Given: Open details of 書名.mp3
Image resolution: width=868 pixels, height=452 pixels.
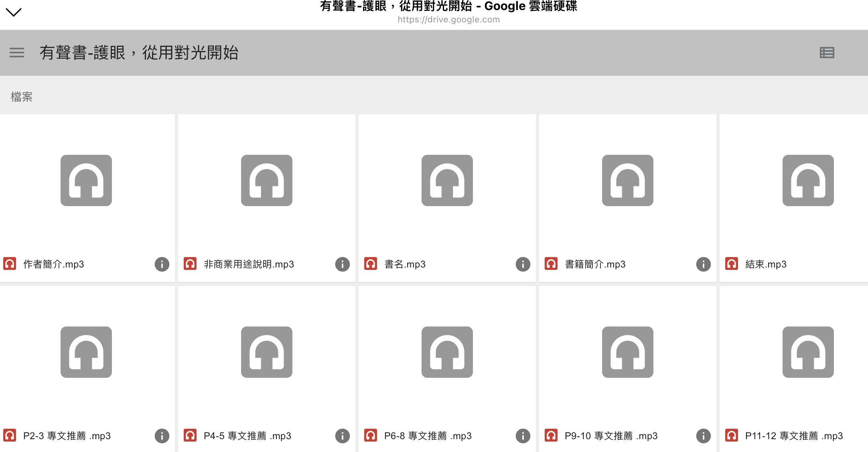Looking at the screenshot, I should click(523, 264).
